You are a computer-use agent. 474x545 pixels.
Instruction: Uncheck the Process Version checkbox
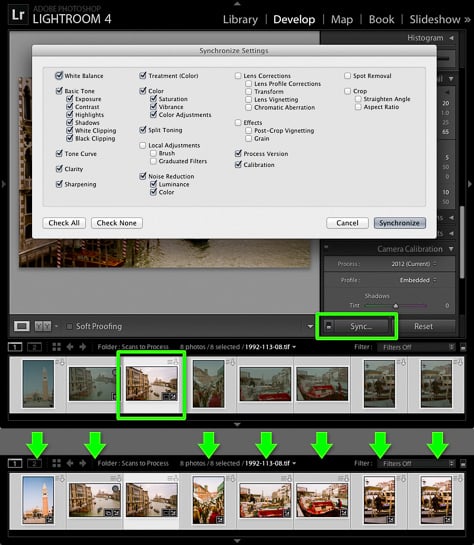pyautogui.click(x=238, y=153)
